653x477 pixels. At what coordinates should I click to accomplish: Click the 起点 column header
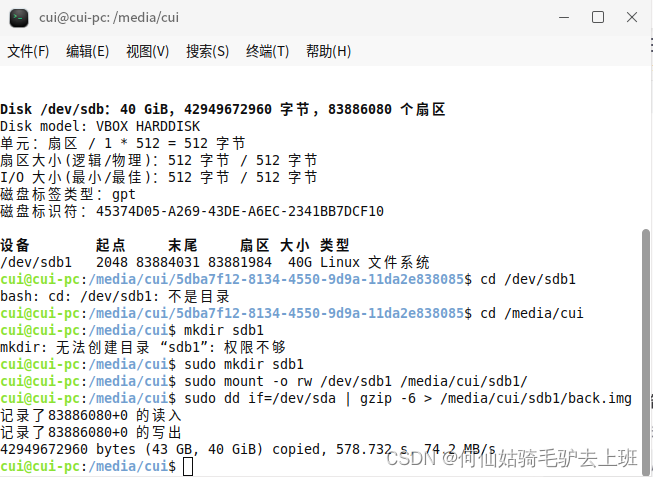[x=111, y=245]
